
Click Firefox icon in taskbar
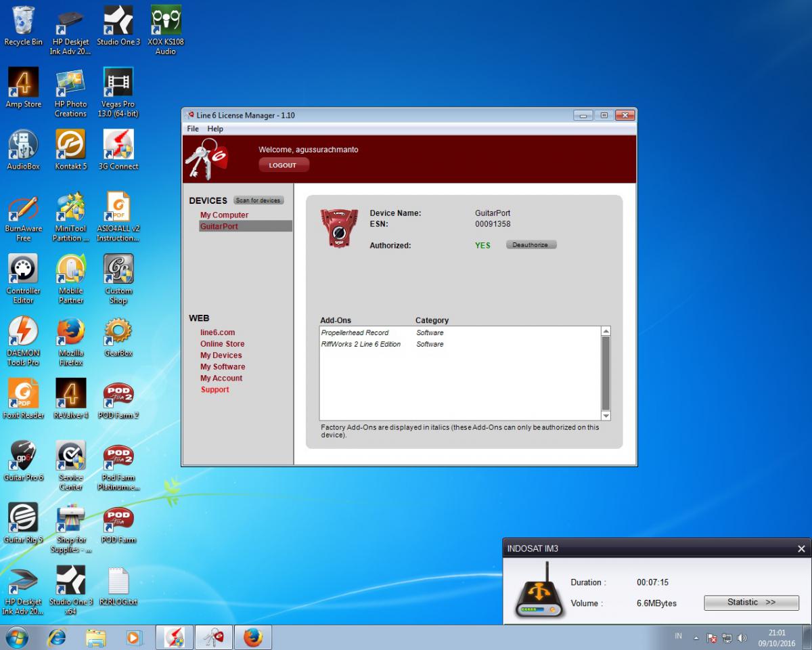tap(252, 638)
